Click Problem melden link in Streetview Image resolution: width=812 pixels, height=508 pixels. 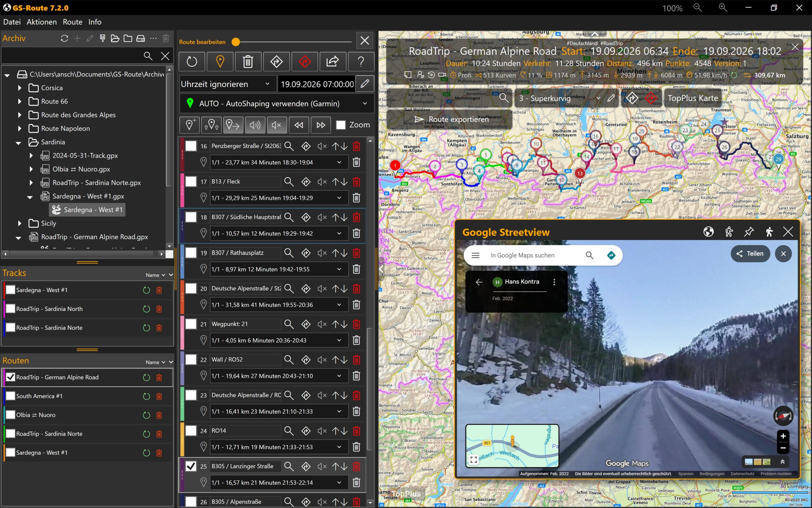pyautogui.click(x=776, y=474)
